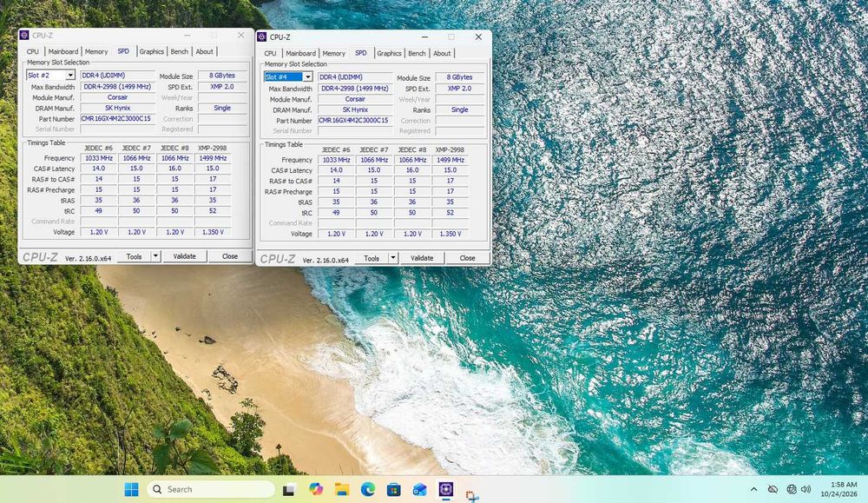868x503 pixels.
Task: Open network settings via globe tray icon
Action: pos(792,489)
